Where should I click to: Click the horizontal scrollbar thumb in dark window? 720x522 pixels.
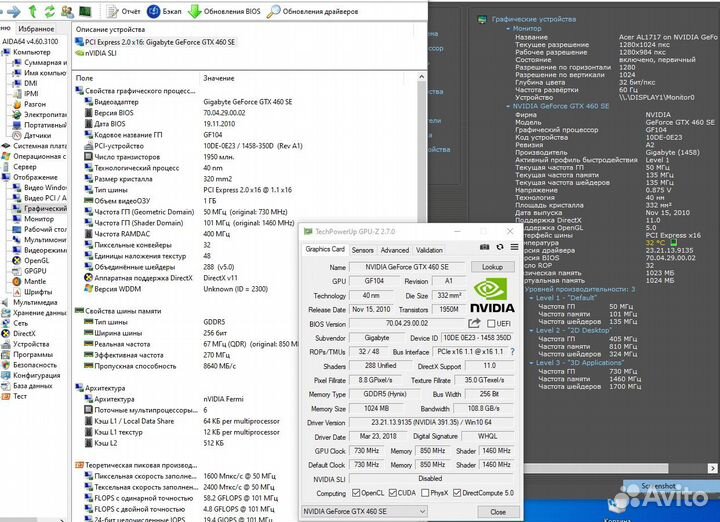coord(596,468)
